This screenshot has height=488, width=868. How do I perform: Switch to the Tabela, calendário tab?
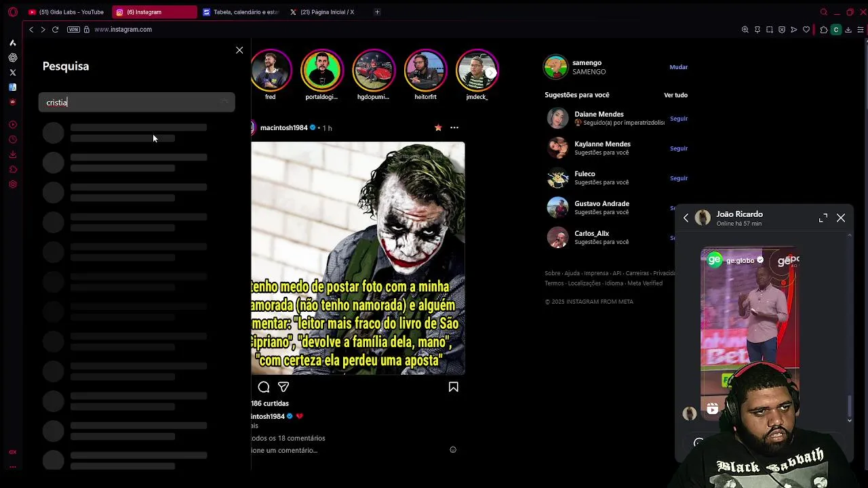[x=241, y=12]
